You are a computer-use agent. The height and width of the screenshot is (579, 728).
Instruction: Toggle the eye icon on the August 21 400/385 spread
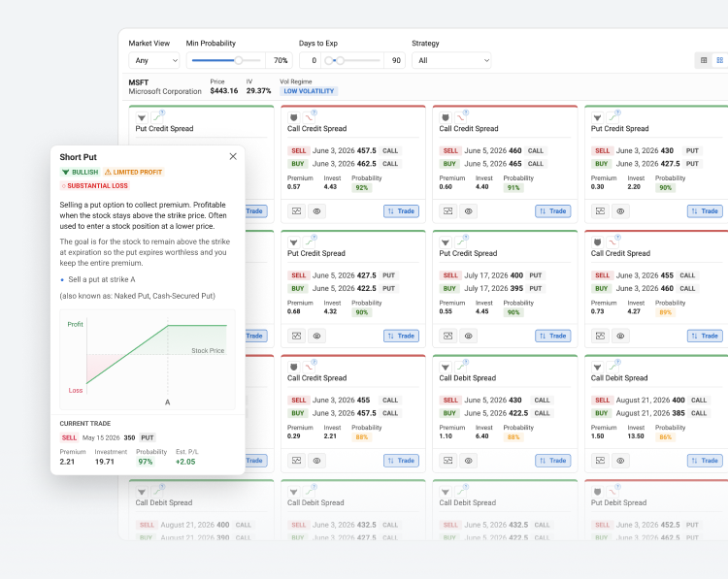(620, 461)
